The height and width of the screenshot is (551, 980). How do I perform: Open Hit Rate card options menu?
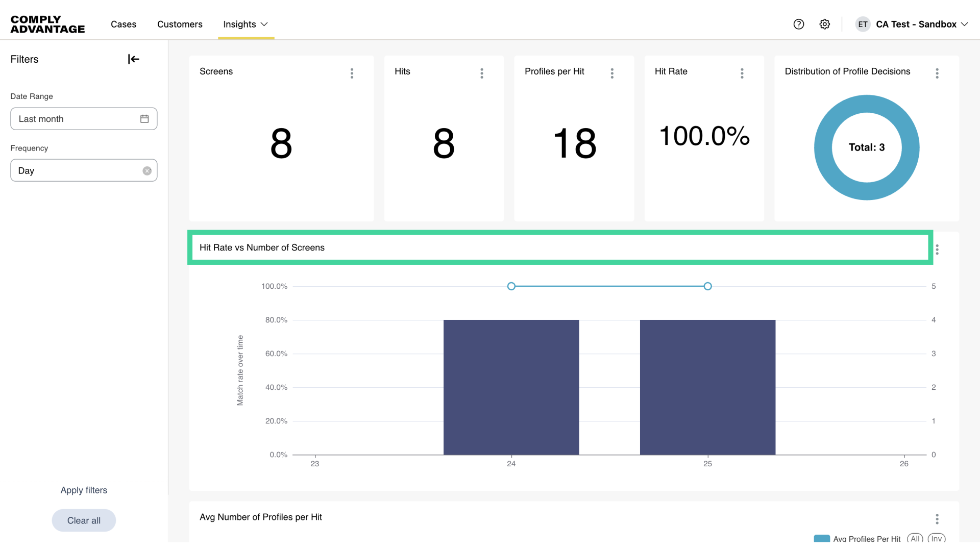(742, 73)
